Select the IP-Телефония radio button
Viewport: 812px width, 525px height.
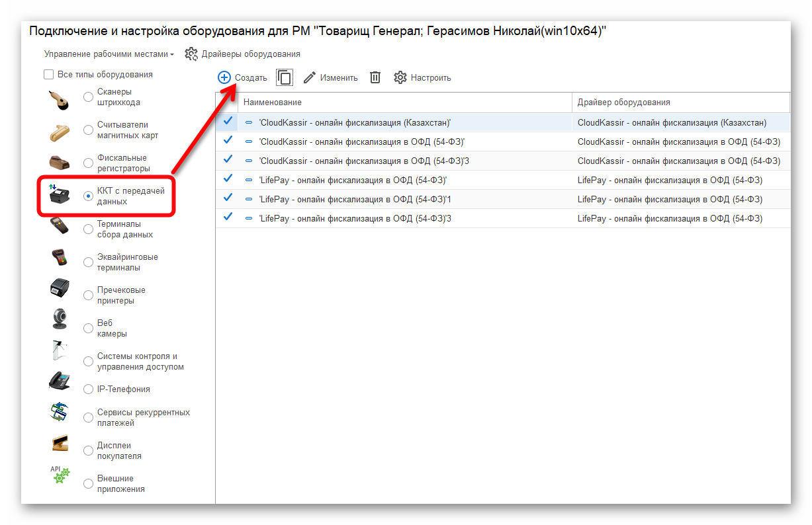[88, 389]
